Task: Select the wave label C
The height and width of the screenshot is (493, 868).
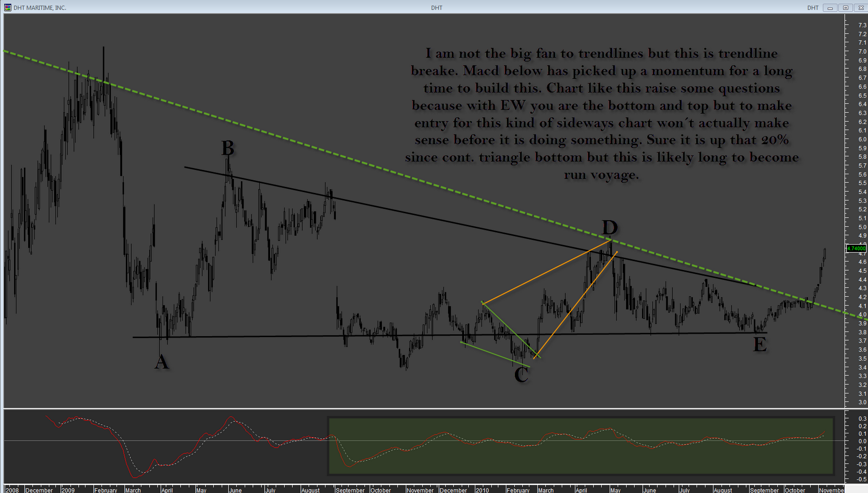Action: 521,374
